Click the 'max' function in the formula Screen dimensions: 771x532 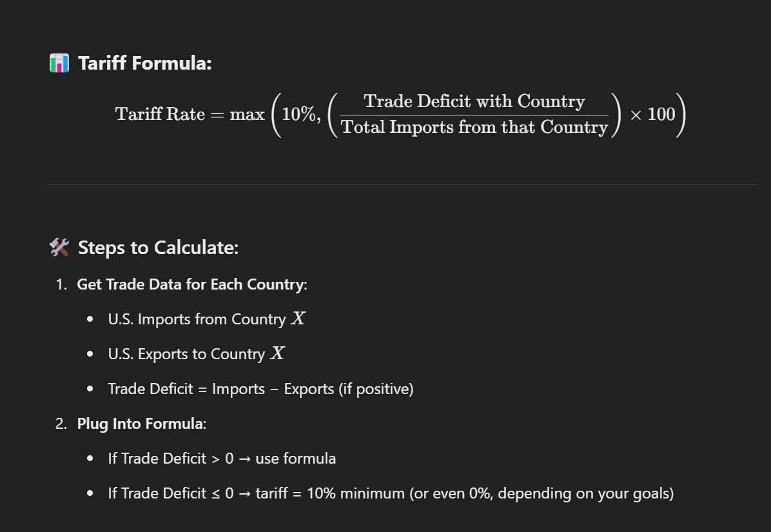[248, 115]
